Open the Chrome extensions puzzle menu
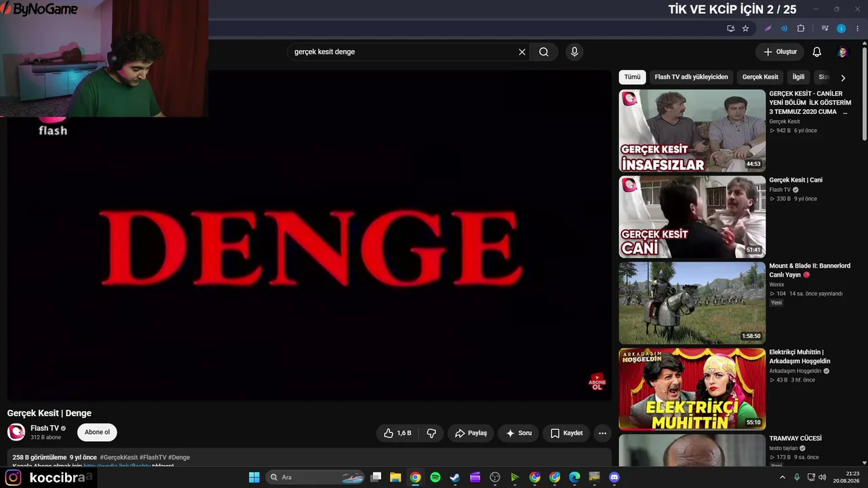Screen dimensions: 868x488 [x=801, y=28]
